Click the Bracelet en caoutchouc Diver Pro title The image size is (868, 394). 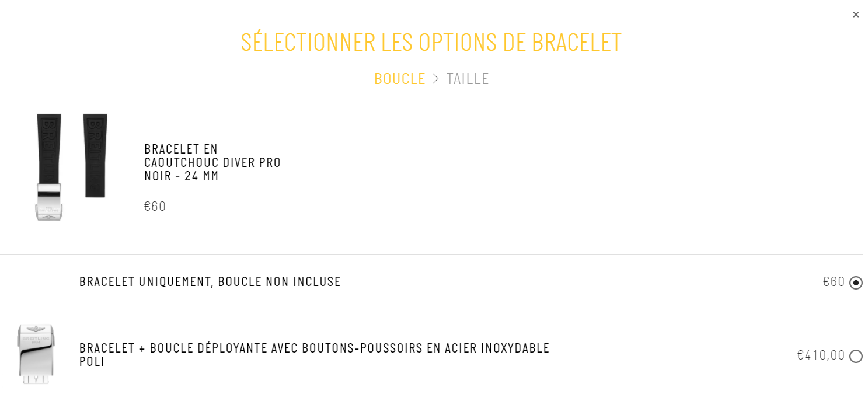pos(212,162)
